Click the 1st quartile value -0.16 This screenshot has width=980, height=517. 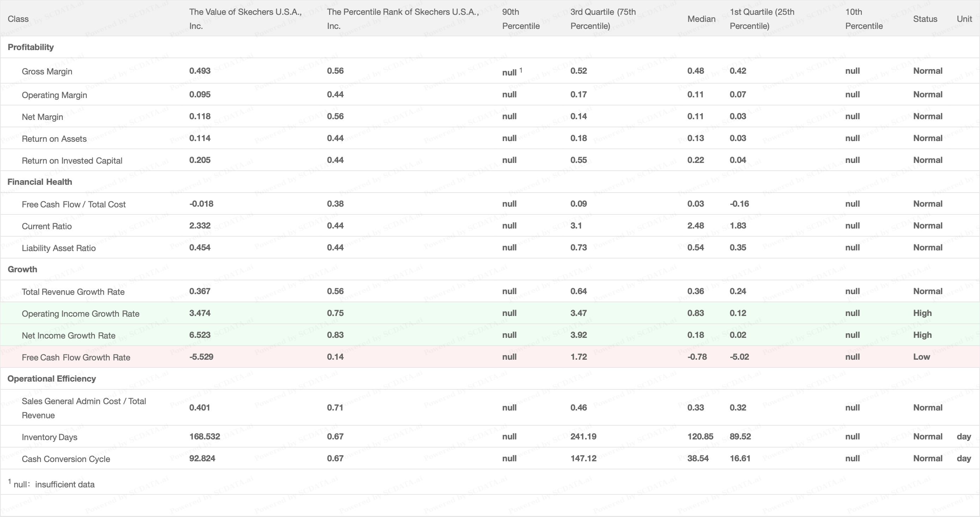(x=739, y=203)
